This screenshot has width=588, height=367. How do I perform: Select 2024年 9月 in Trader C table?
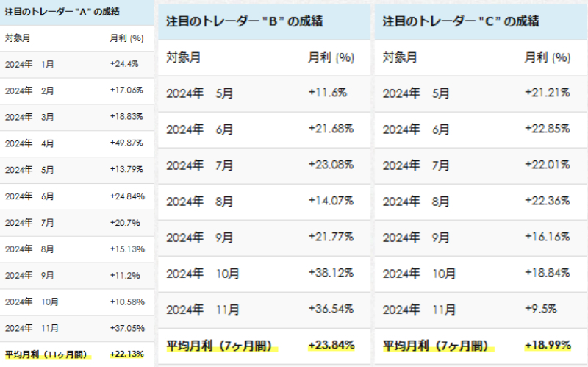coord(416,238)
